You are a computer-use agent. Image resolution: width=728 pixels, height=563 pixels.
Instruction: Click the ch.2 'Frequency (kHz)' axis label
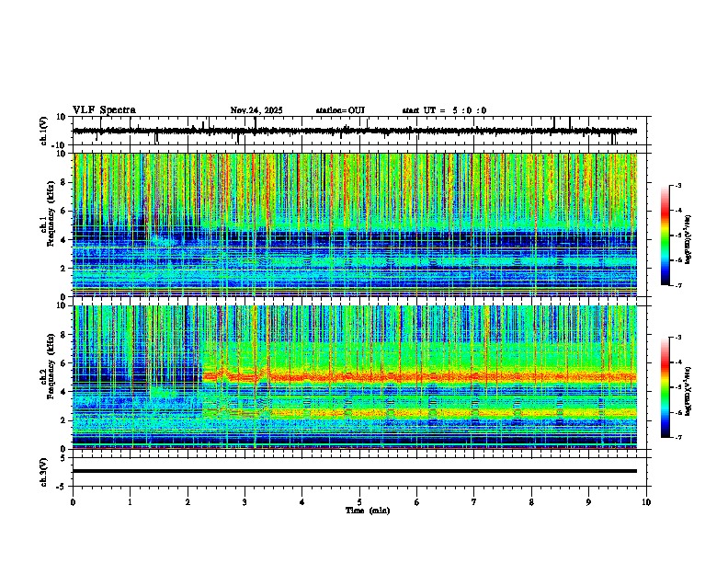tap(51, 366)
